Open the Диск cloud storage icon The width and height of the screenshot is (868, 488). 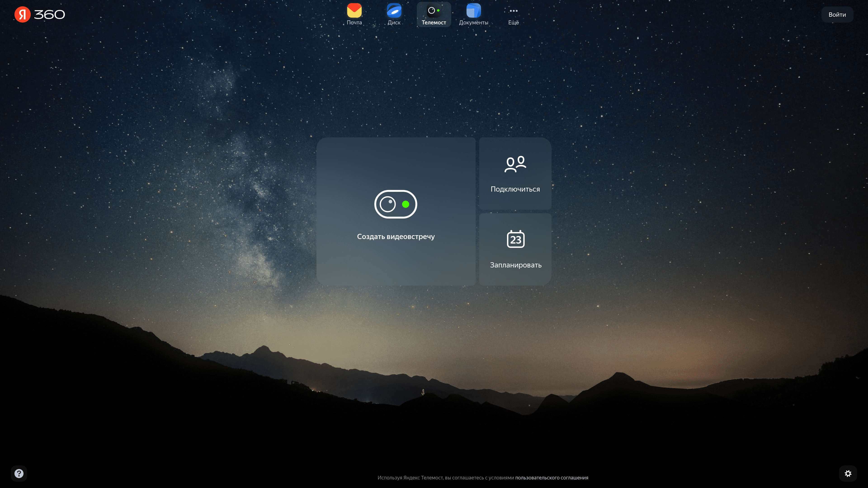[x=394, y=10]
